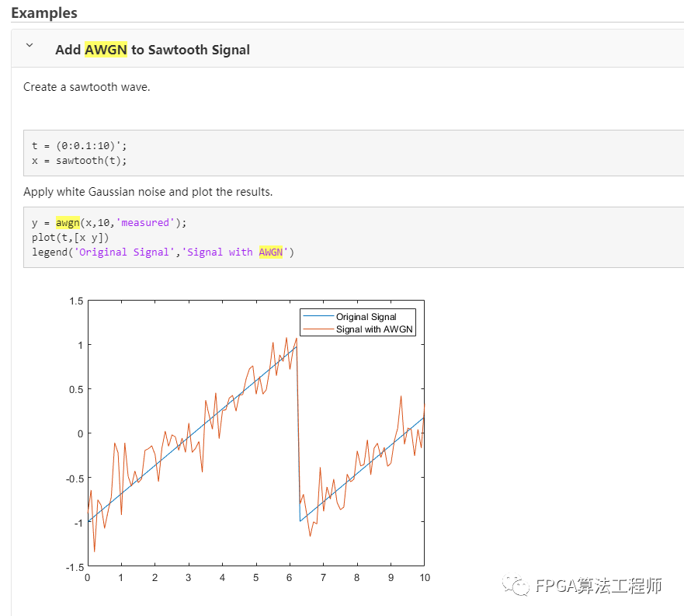Click the sawtooth plot's vertical drop segment
684x616 pixels.
tap(298, 435)
